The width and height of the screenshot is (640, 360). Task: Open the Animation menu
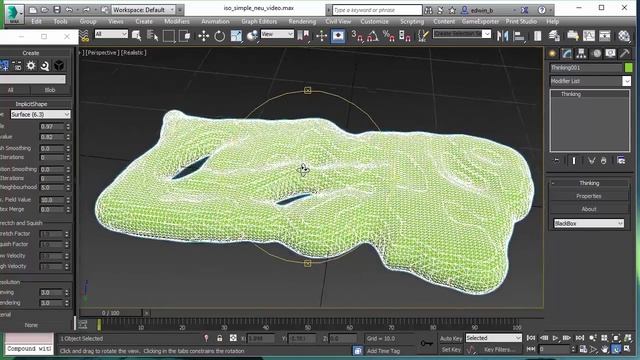click(x=215, y=21)
